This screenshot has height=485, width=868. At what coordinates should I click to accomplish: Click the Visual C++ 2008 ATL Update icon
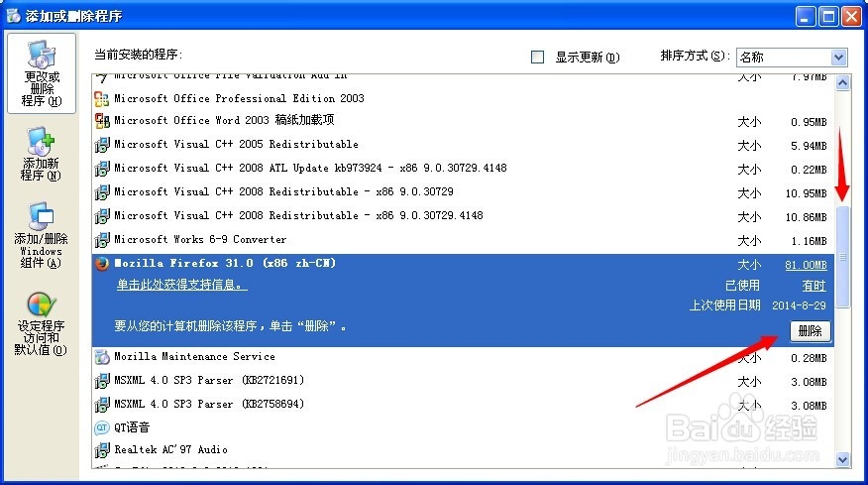(x=102, y=169)
